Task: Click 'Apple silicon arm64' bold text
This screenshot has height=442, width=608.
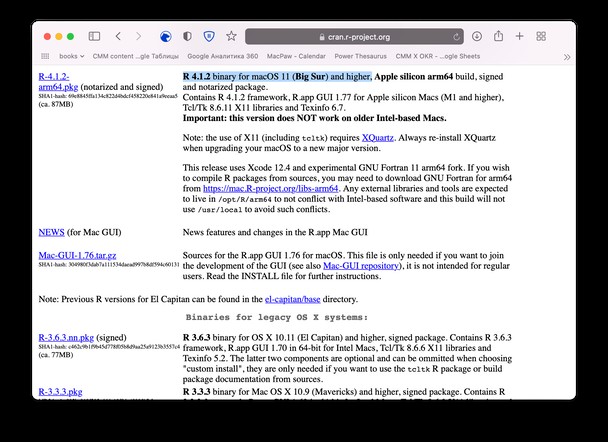Action: pos(414,76)
